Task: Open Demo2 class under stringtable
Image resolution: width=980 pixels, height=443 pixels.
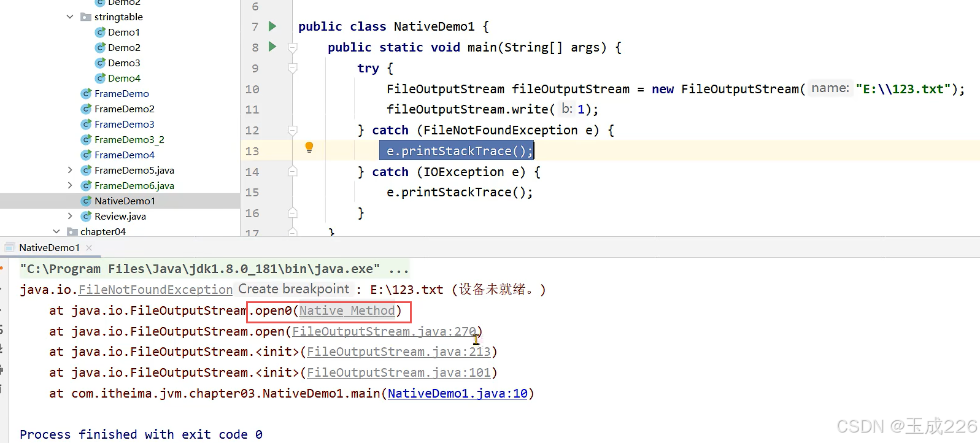Action: [x=124, y=47]
